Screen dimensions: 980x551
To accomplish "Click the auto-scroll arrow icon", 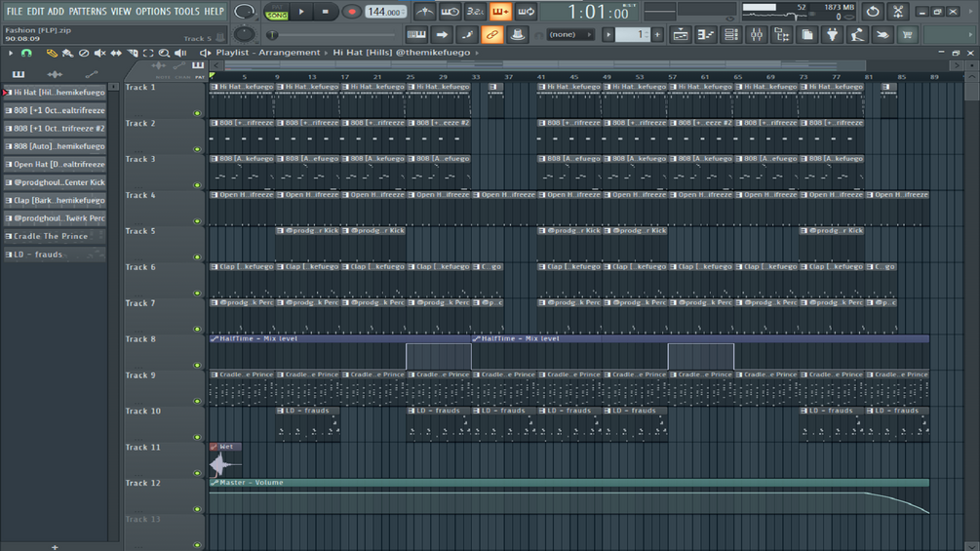I will click(x=442, y=35).
